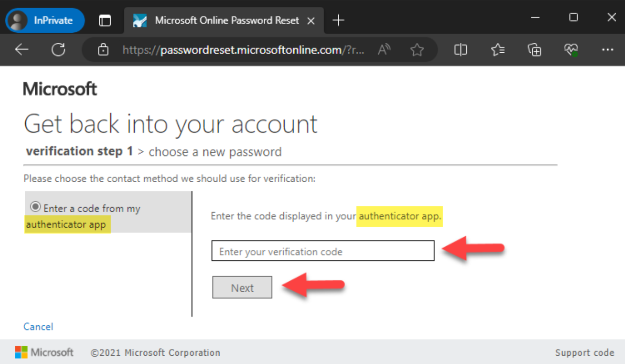The image size is (625, 364).
Task: Click the ©2021 Microsoft Corporation text
Action: click(x=156, y=353)
